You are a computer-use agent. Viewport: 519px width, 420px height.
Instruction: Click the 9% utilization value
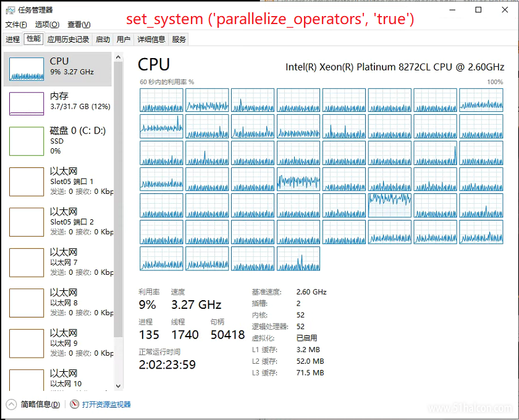[x=147, y=304]
